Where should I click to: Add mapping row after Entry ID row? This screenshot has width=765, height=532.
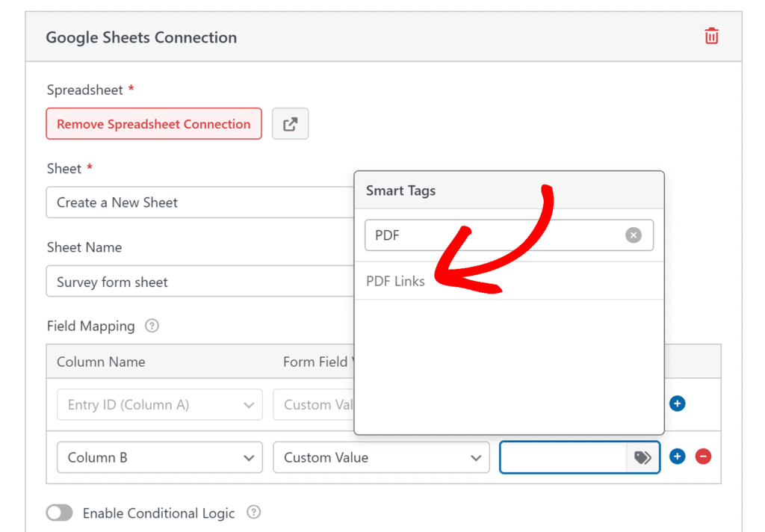tap(678, 404)
